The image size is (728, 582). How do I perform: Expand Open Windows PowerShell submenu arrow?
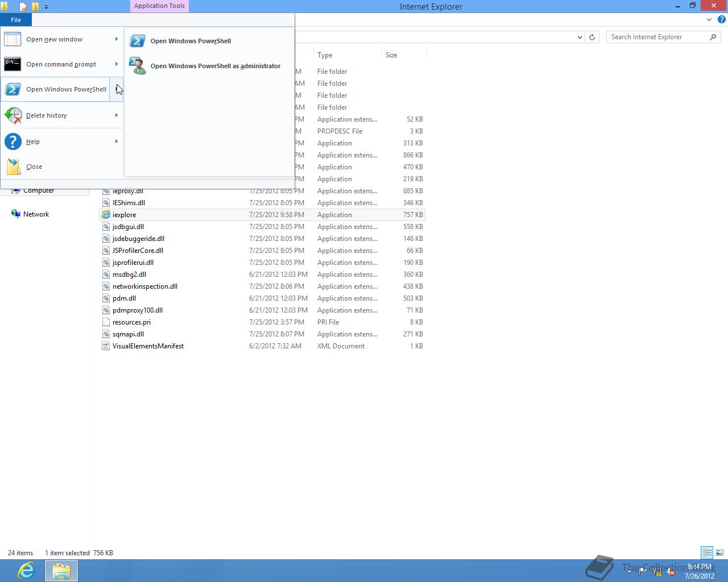tap(116, 89)
